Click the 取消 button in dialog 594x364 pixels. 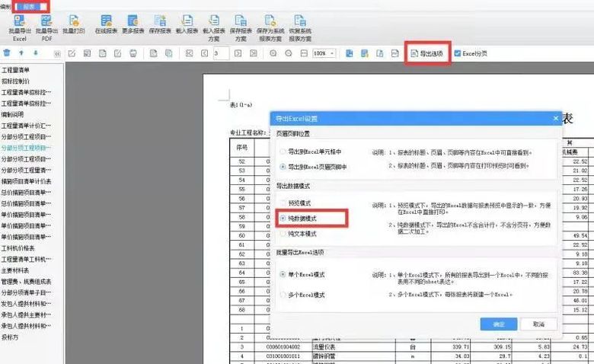click(539, 324)
